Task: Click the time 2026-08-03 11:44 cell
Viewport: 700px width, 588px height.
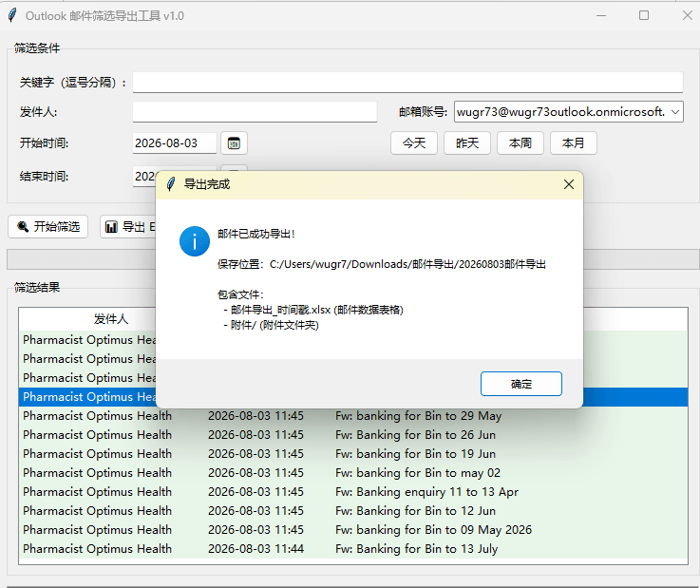Action: point(255,549)
